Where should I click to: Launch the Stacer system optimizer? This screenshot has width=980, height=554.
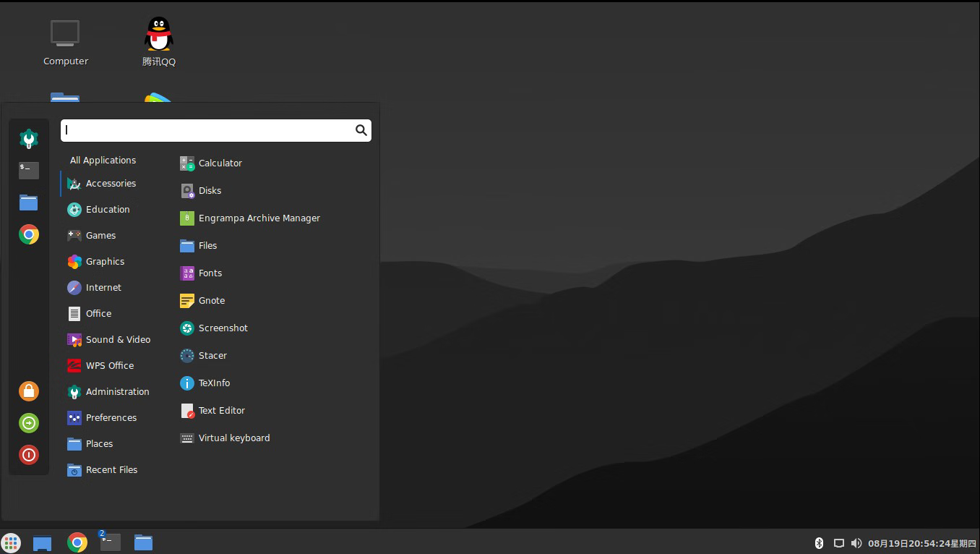pyautogui.click(x=212, y=356)
